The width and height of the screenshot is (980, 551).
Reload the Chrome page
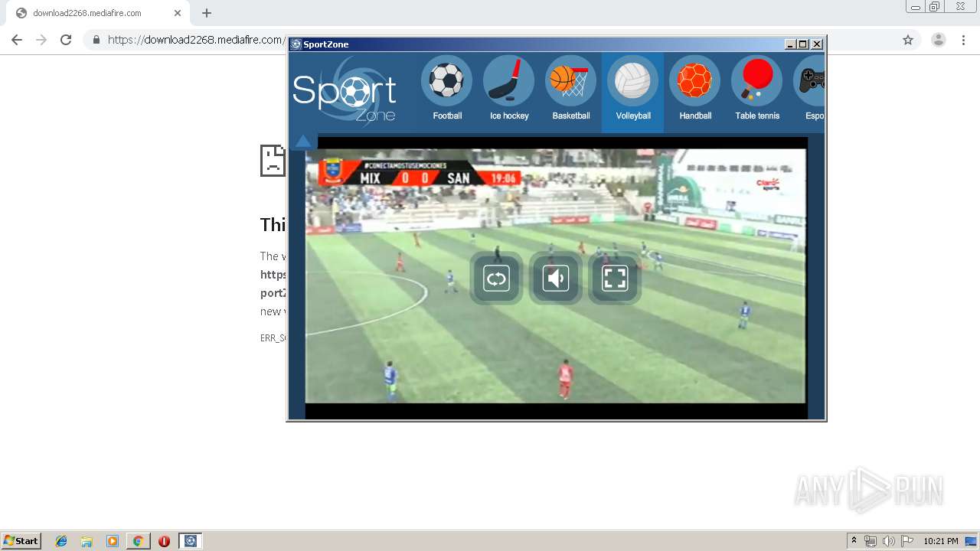tap(66, 40)
